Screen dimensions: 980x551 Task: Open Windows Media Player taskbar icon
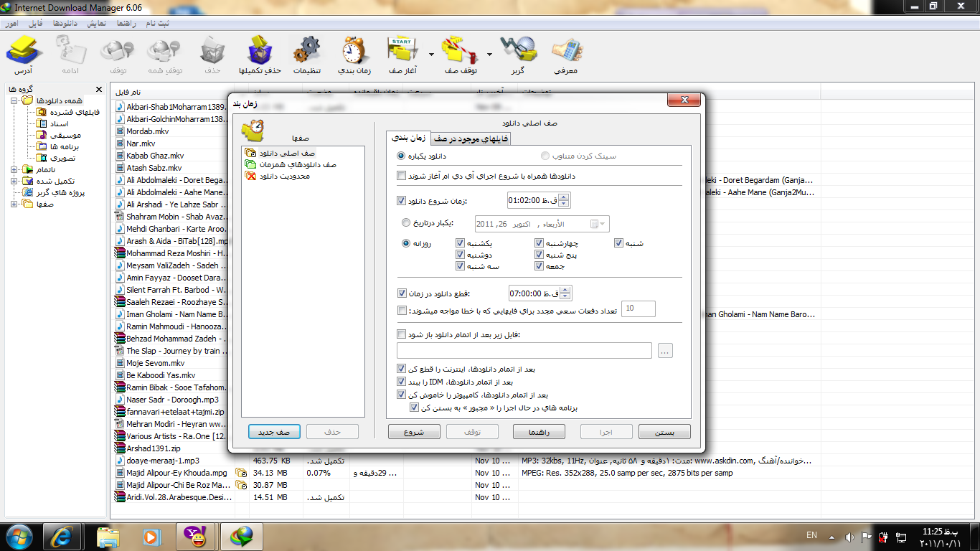point(151,536)
